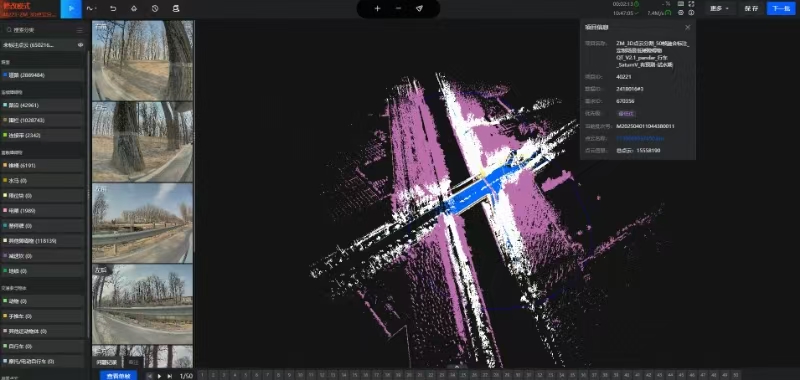Viewport: 800px width, 380px height.
Task: Click the play frame button
Action: [x=159, y=376]
